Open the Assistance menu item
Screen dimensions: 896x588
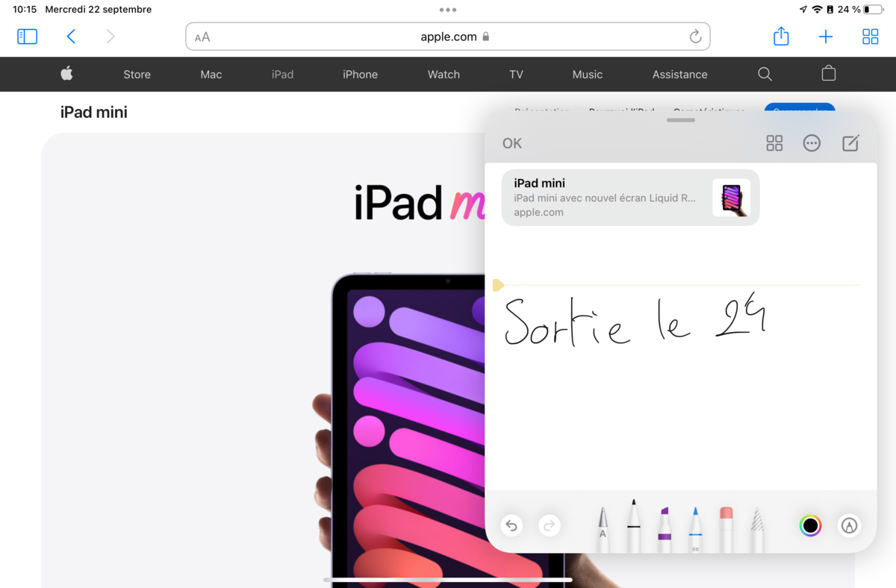click(679, 75)
